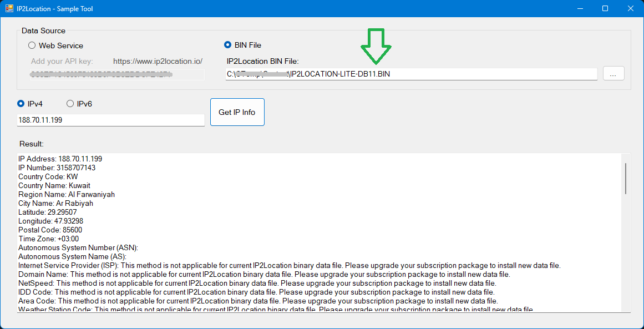Click the 'Add your API key:' label
This screenshot has width=644, height=329.
tap(62, 62)
